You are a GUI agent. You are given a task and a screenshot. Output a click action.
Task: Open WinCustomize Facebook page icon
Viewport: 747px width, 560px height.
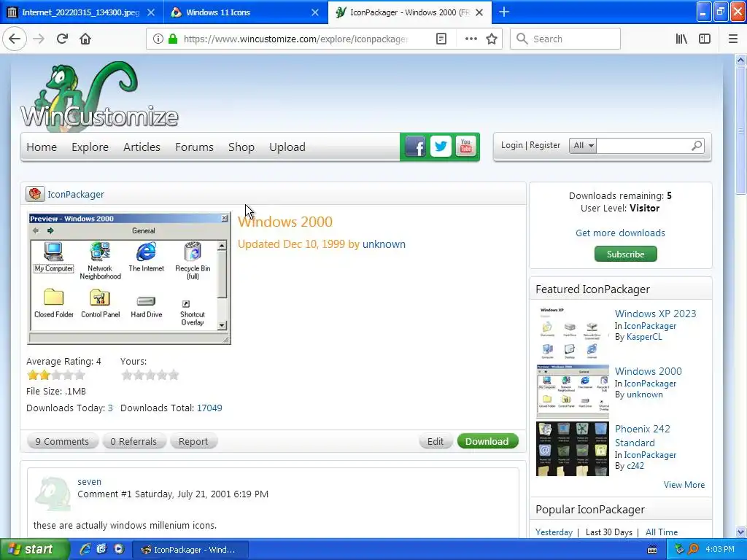click(x=415, y=147)
